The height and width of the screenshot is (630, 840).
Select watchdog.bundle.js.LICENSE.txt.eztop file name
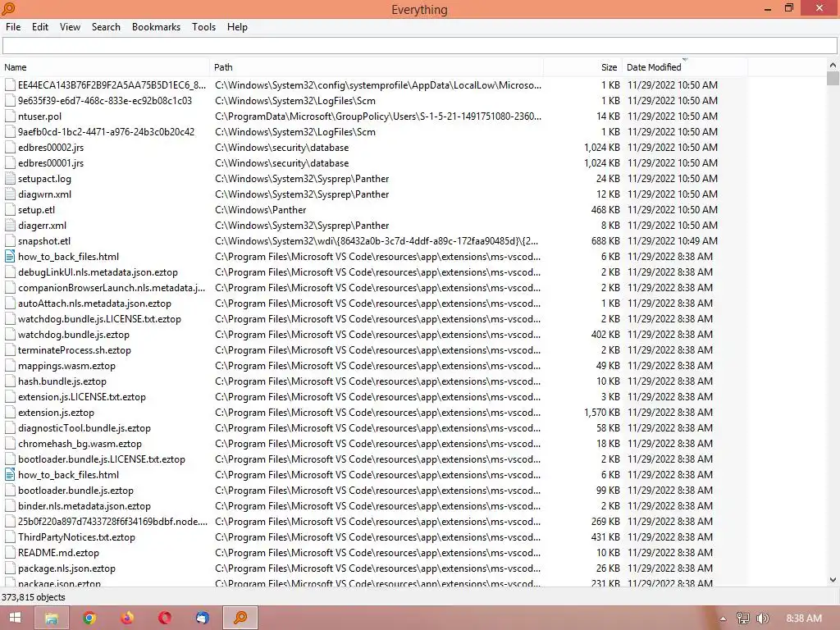point(99,319)
